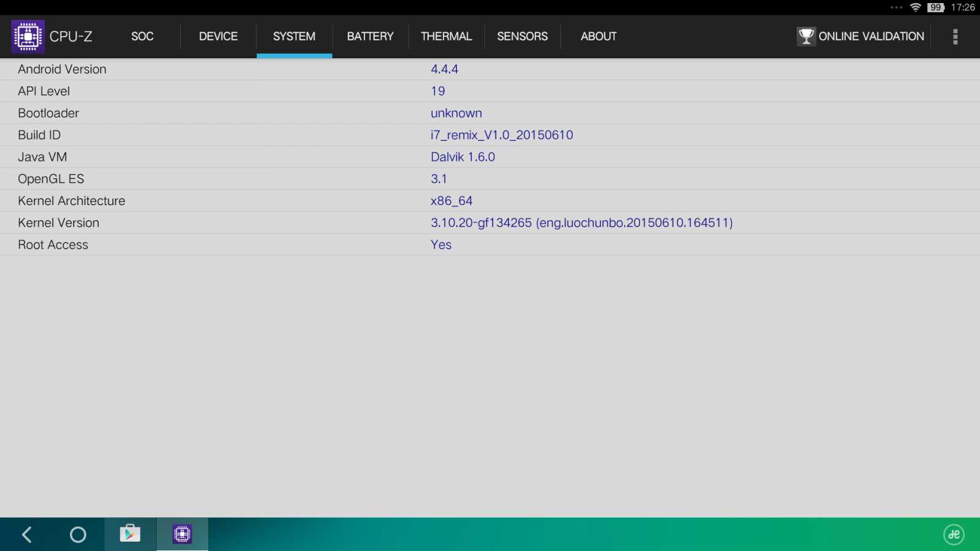
Task: Click the ONLINE VALIDATION button label
Action: [871, 36]
